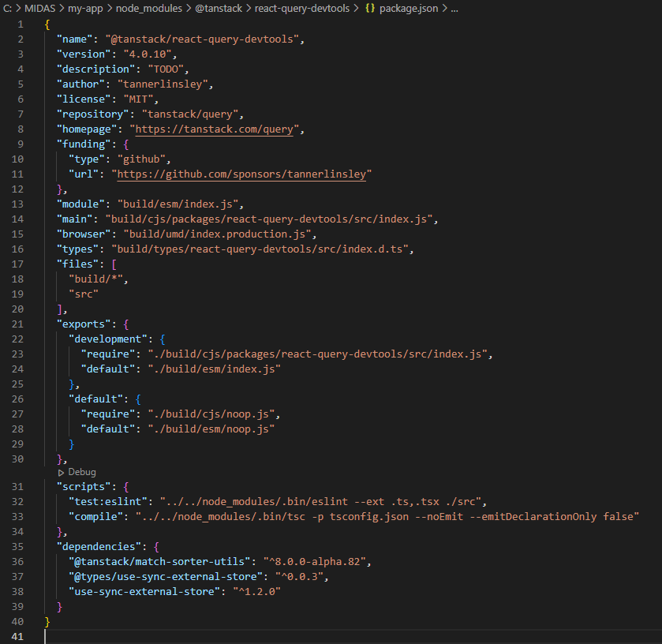662x644 pixels.
Task: Select MIDAS in the breadcrumb path
Action: pyautogui.click(x=39, y=9)
